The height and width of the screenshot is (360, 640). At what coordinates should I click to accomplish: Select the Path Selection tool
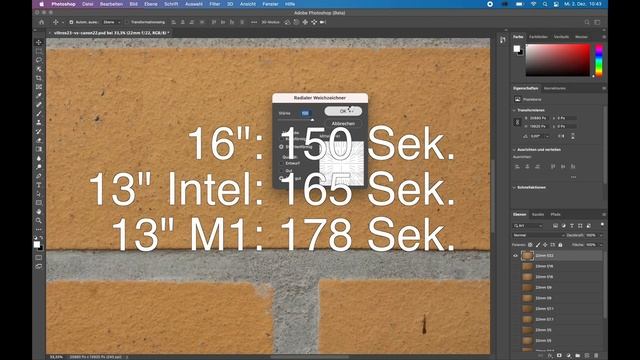pyautogui.click(x=39, y=194)
